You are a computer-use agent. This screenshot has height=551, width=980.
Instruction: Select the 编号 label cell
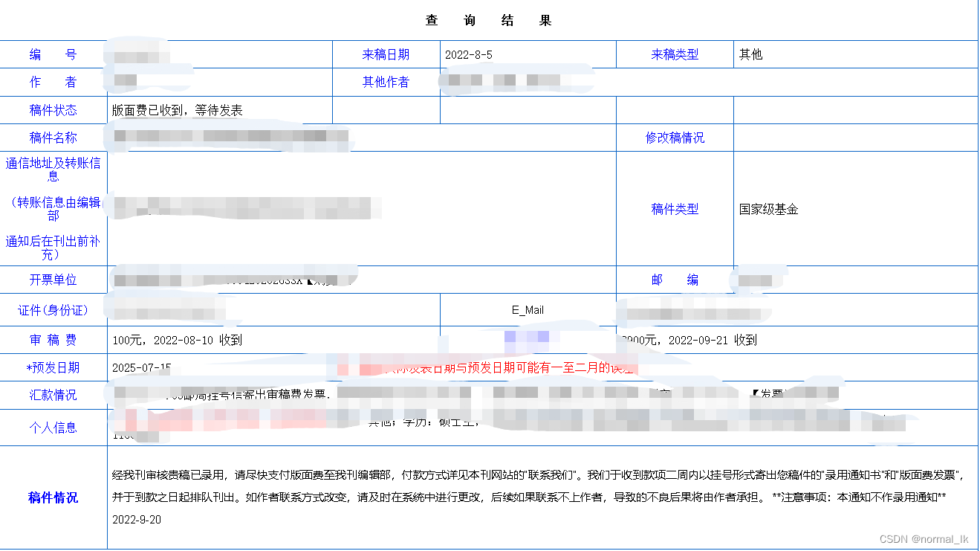tap(53, 54)
